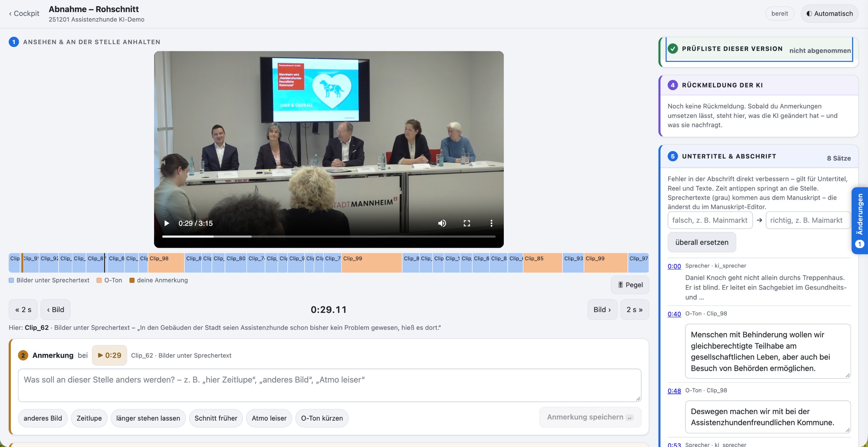Screen dimensions: 868x447
Task: Step forward 2 seconds
Action: pyautogui.click(x=634, y=310)
